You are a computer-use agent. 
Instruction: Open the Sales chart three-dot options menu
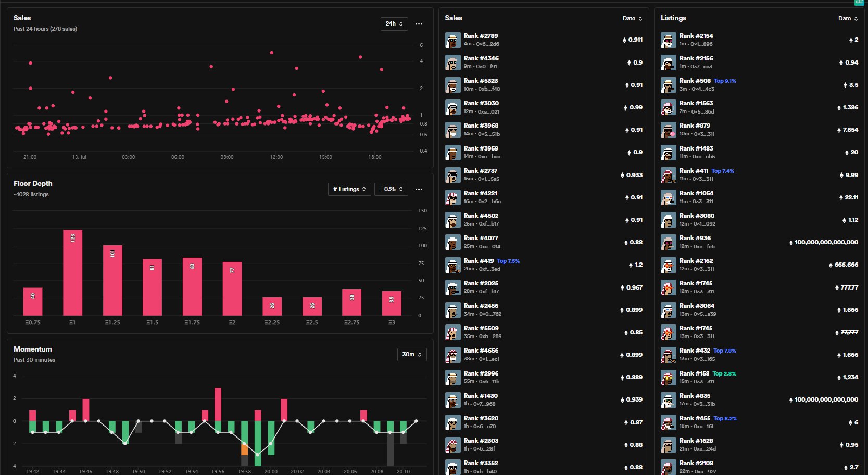(419, 24)
